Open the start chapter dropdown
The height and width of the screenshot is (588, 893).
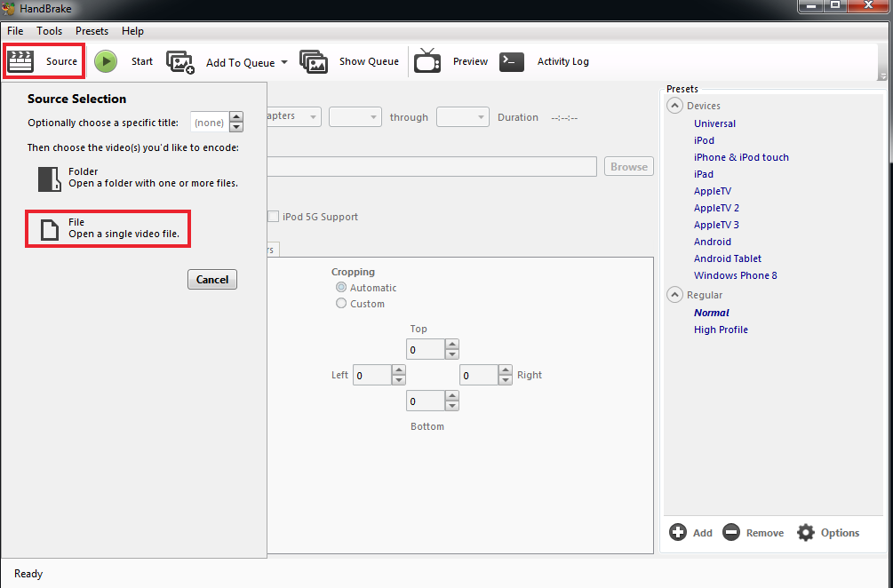(x=355, y=116)
